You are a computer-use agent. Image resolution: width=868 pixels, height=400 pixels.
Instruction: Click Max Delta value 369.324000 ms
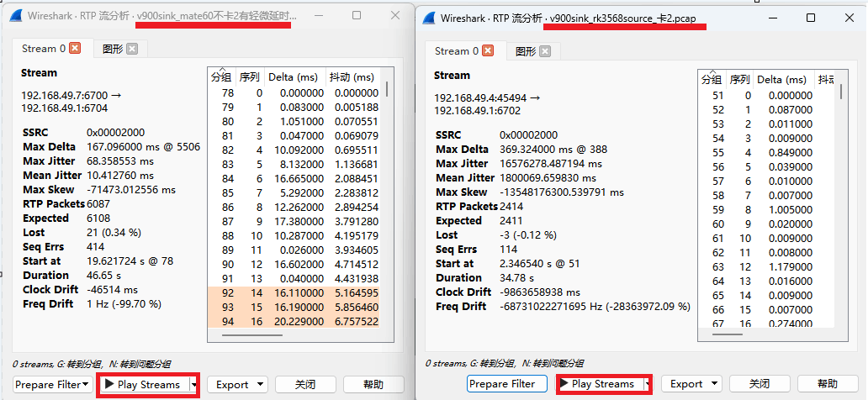click(x=553, y=150)
